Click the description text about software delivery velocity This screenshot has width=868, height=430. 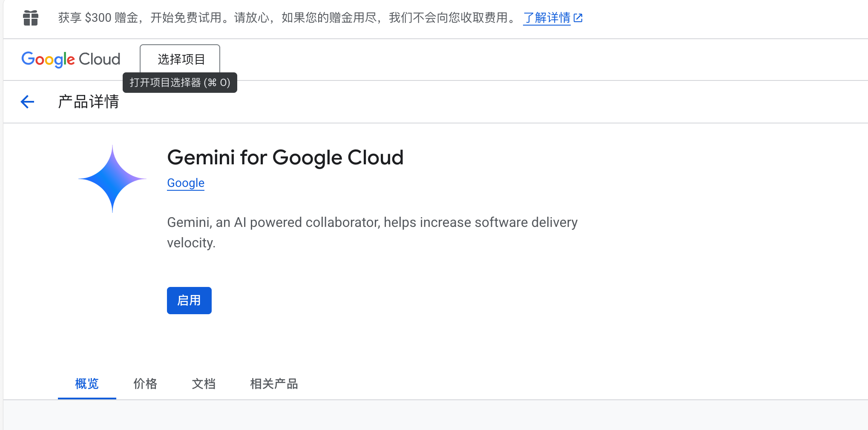[x=372, y=232]
